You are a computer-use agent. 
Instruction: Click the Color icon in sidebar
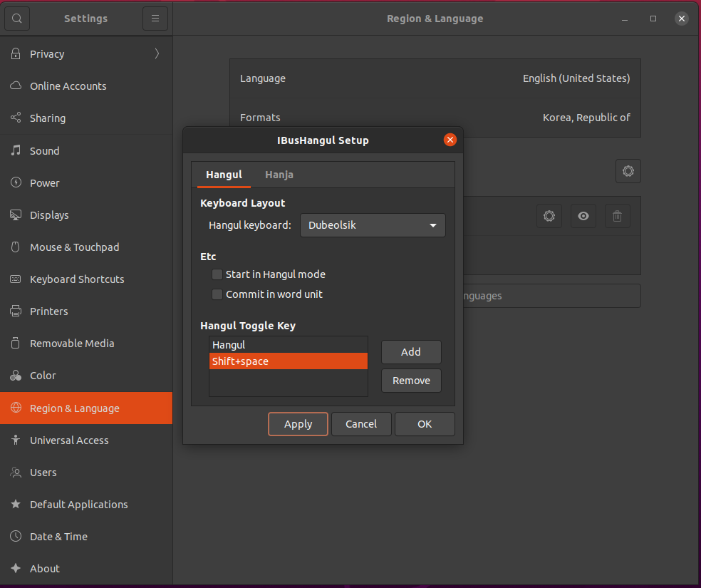[16, 375]
